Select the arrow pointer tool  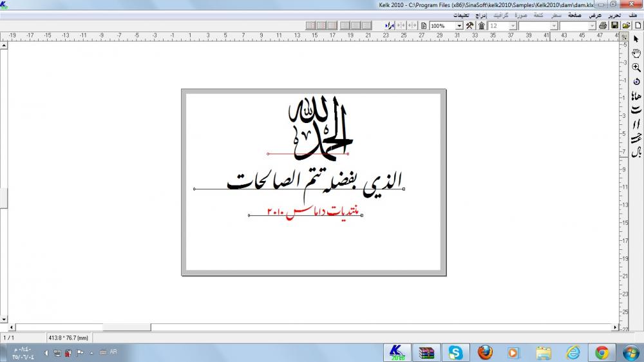[636, 39]
